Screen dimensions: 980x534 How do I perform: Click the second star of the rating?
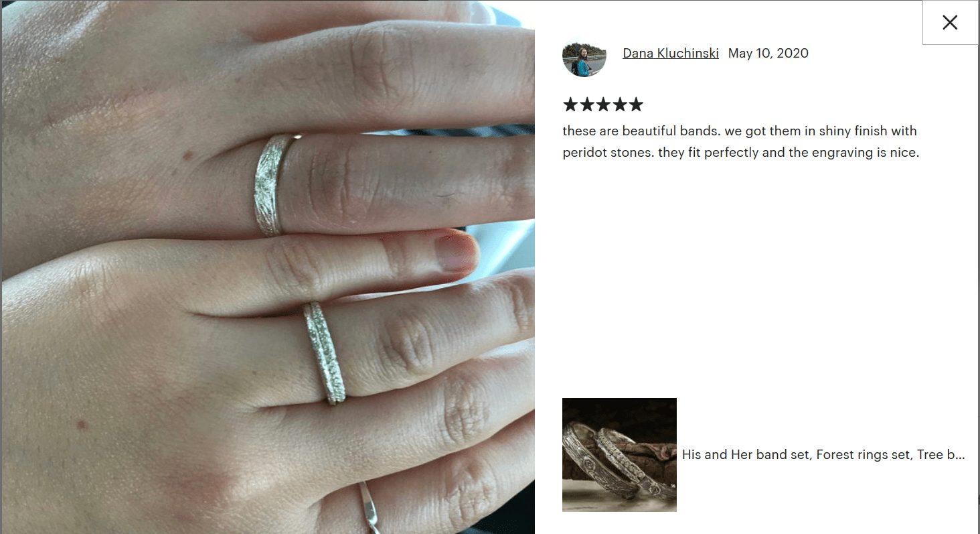(586, 105)
